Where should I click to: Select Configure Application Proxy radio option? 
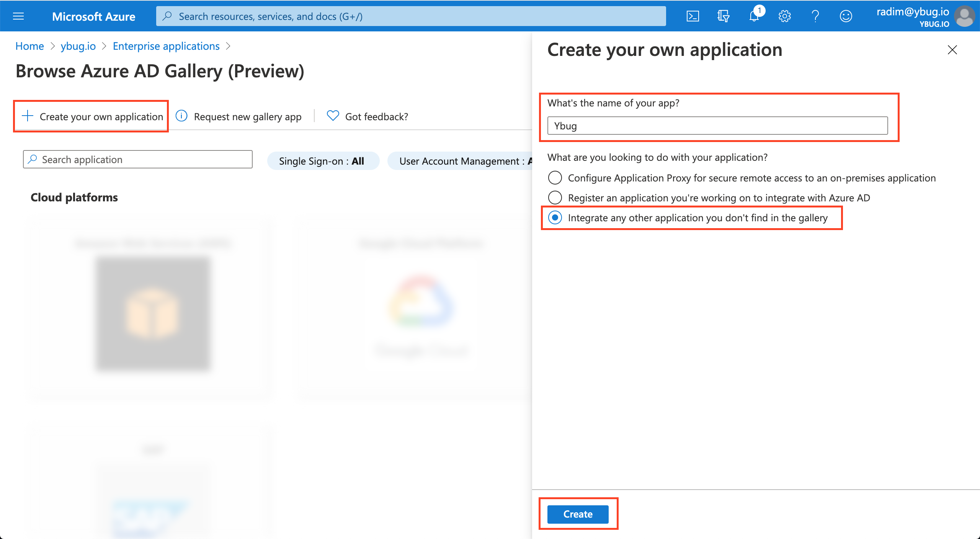click(x=555, y=178)
